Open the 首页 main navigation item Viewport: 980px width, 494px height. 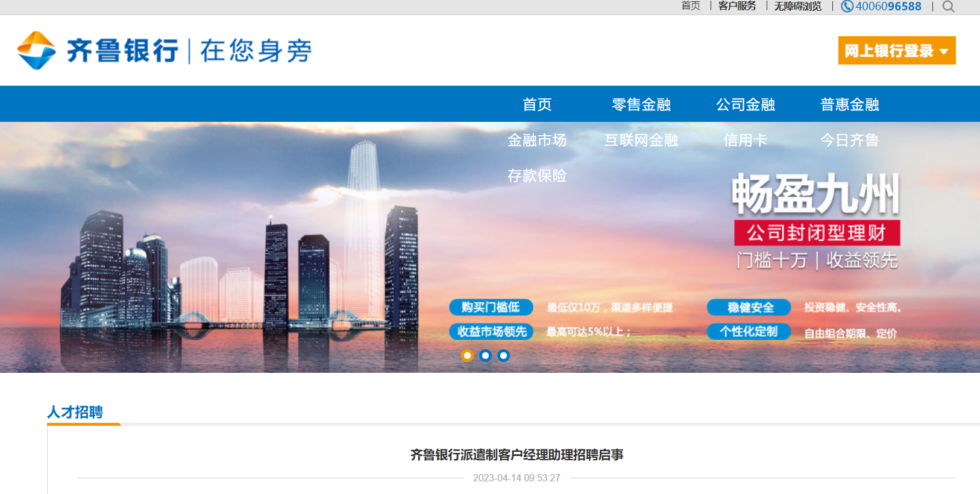click(537, 104)
